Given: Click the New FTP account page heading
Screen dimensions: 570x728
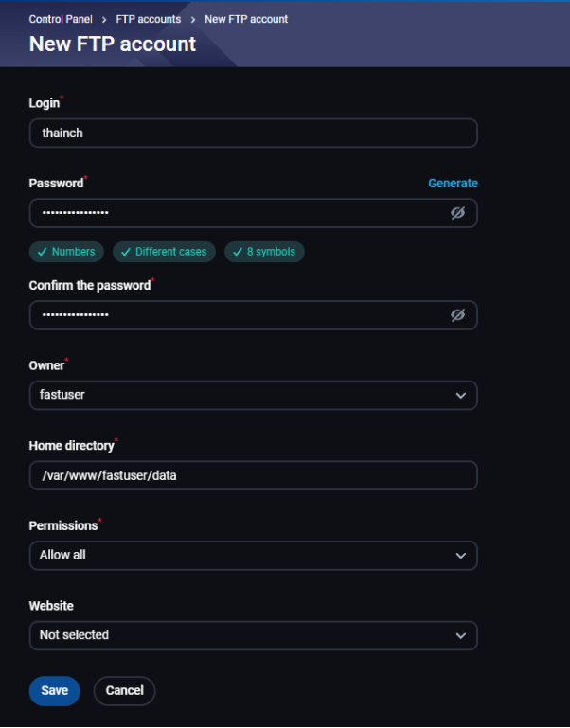Looking at the screenshot, I should click(113, 44).
